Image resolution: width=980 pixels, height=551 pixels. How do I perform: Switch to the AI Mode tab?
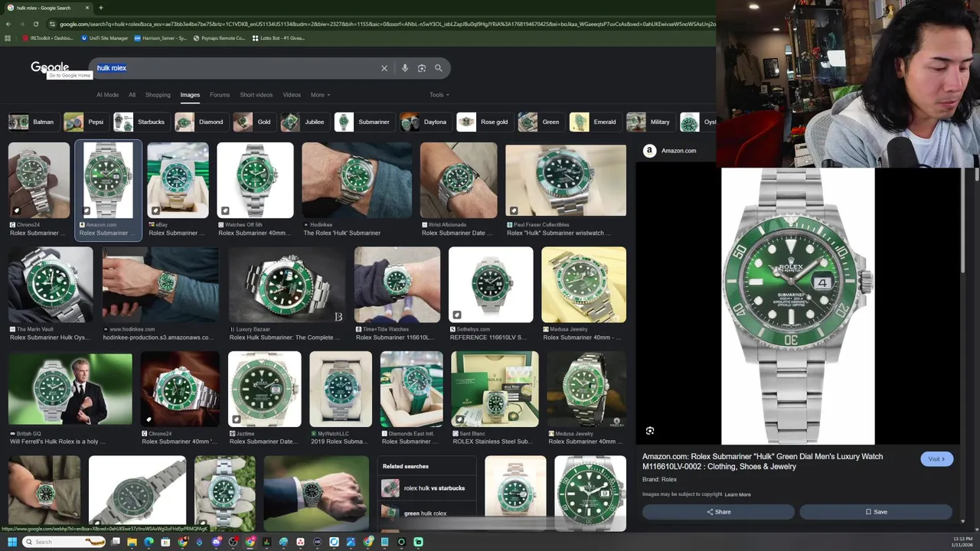point(107,95)
